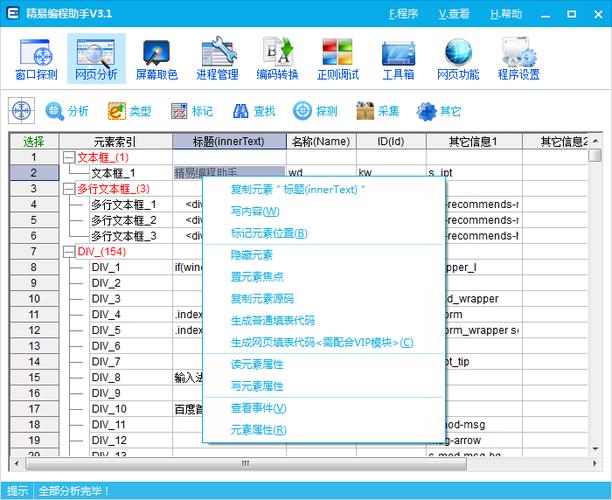This screenshot has height=500, width=612.
Task: Click the 全部分析完毕 status text
Action: (74, 491)
